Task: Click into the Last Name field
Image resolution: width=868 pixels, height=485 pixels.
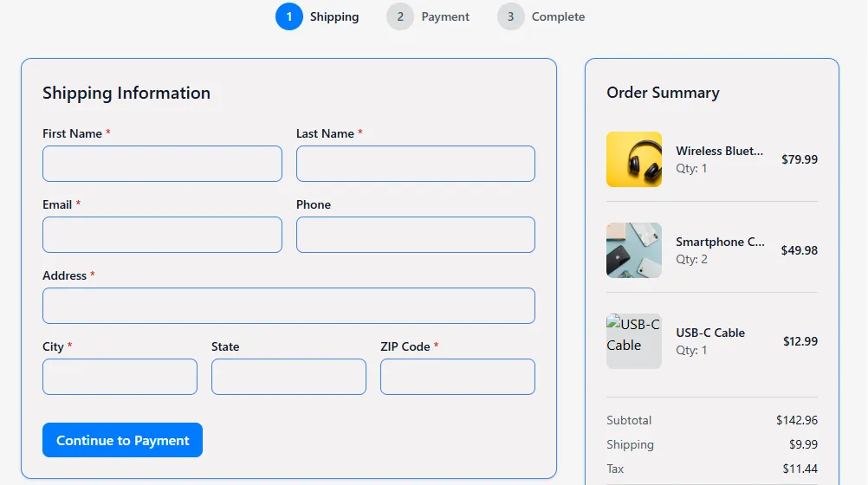Action: click(416, 164)
